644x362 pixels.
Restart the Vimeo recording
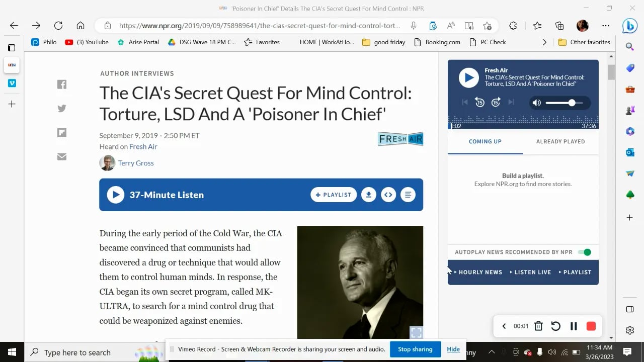pos(556,326)
